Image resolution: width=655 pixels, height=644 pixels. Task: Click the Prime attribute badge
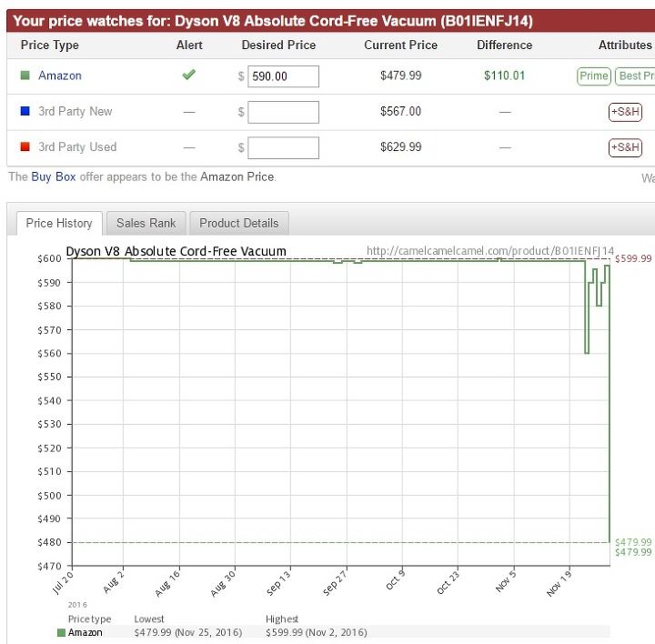pos(593,76)
